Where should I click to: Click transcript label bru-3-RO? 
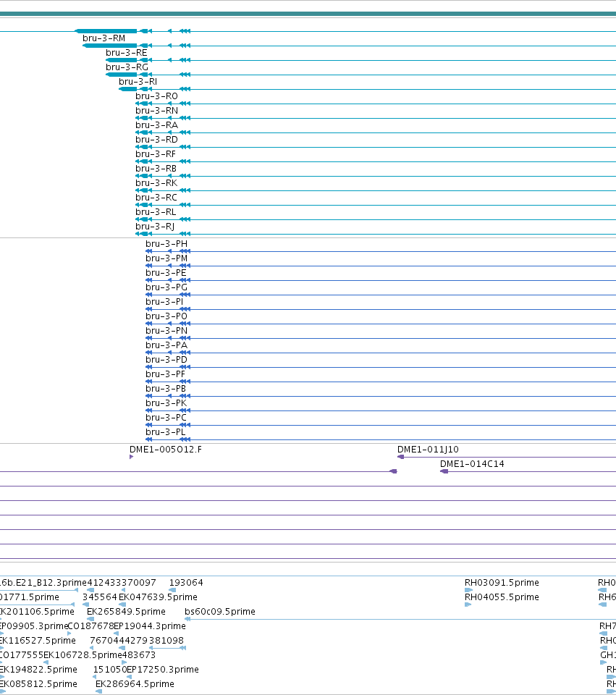pos(156,96)
